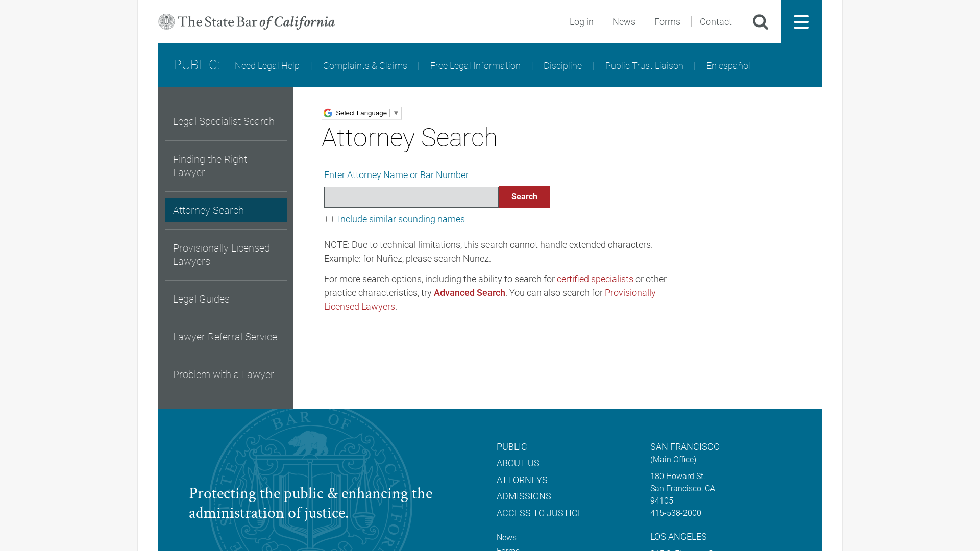Viewport: 980px width, 551px height.
Task: Open Legal Guides in sidebar
Action: click(x=226, y=299)
